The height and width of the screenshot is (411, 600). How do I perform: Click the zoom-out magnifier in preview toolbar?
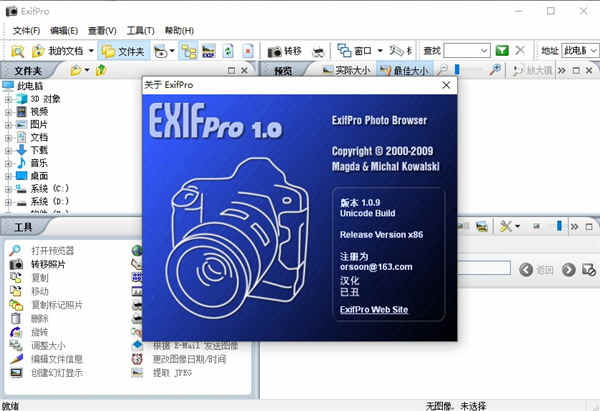[442, 70]
